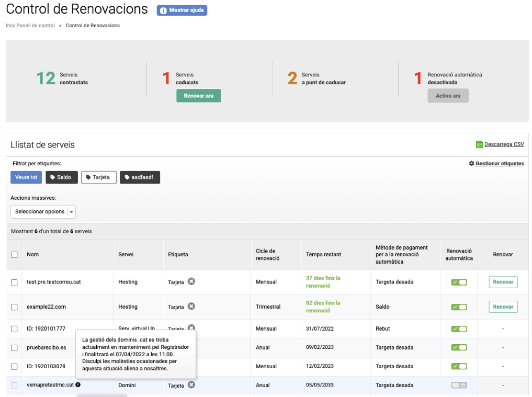The image size is (532, 397).
Task: Remove Tarjeta tag from example22.com row
Action: (x=191, y=307)
